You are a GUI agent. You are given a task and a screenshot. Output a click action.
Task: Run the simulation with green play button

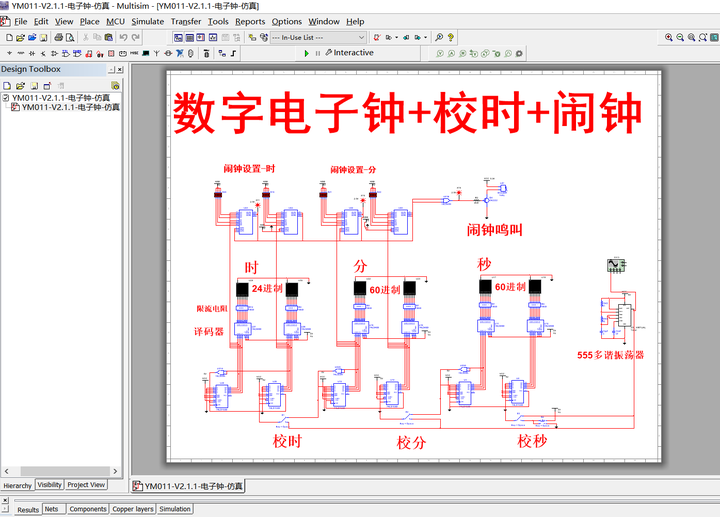point(307,54)
